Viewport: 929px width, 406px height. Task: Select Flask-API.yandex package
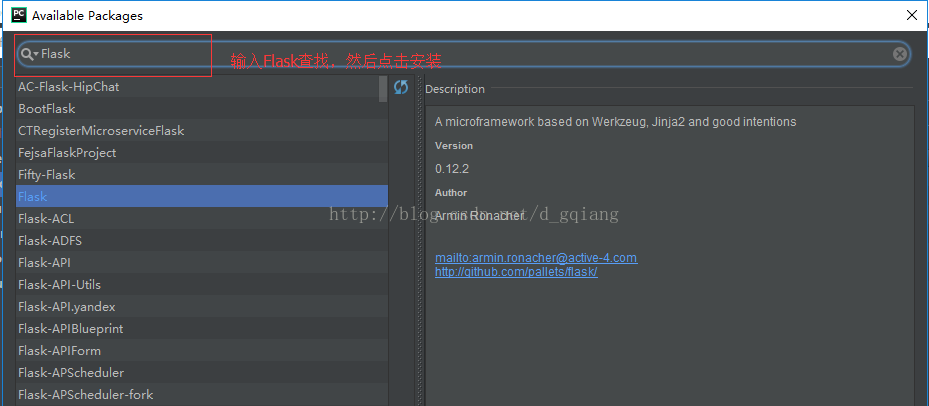[201, 306]
